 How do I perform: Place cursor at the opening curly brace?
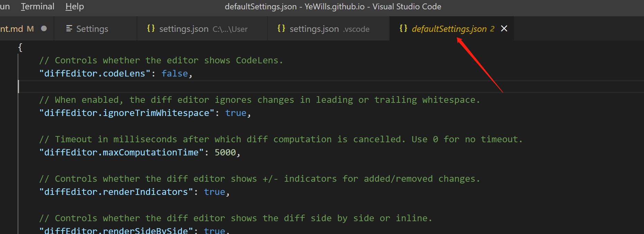coord(20,47)
